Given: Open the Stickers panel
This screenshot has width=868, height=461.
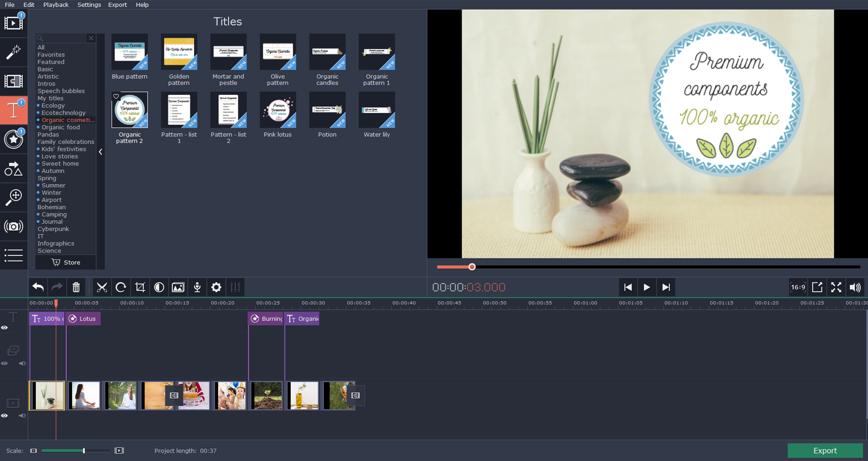Looking at the screenshot, I should [14, 140].
